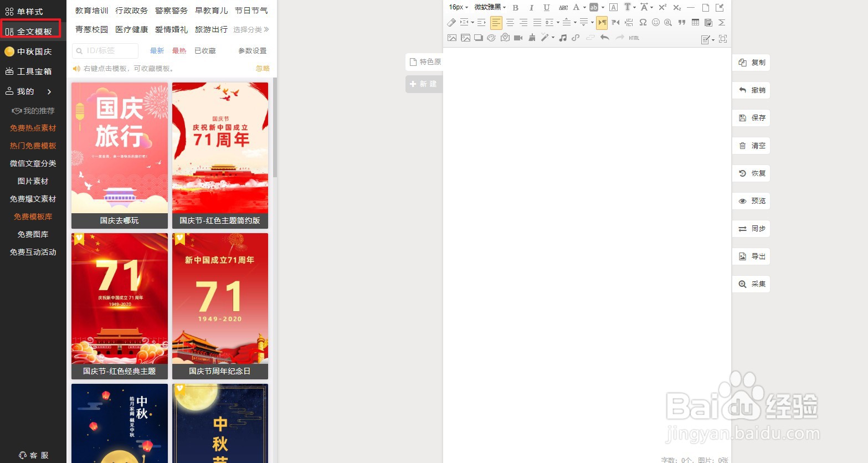Click the undo arrow in toolbar
Screen dimensions: 868x463
605,38
